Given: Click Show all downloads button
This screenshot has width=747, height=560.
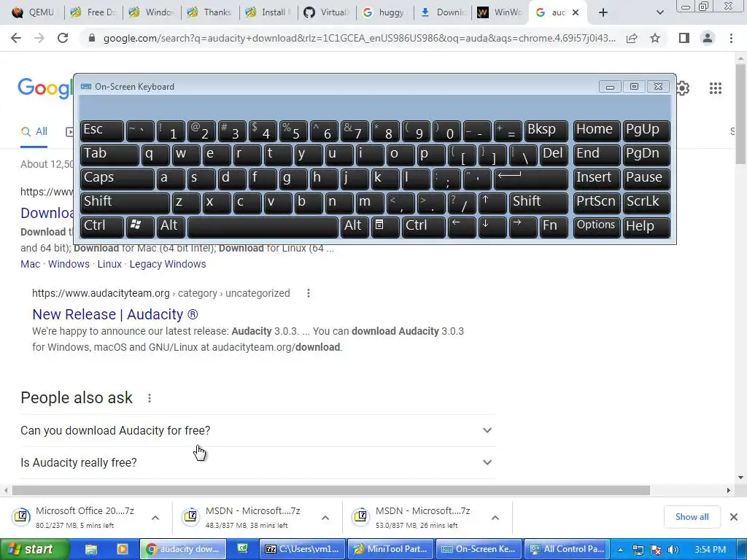Looking at the screenshot, I should [692, 517].
